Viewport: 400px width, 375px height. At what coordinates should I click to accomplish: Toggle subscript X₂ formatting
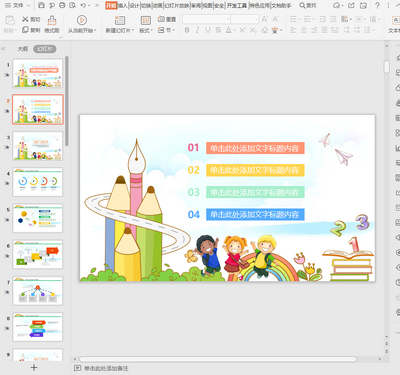pos(253,30)
